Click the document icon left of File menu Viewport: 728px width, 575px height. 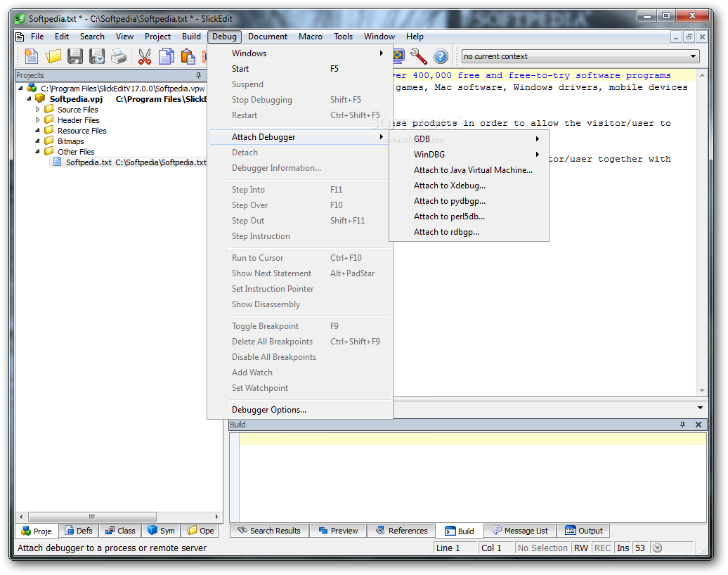point(20,37)
